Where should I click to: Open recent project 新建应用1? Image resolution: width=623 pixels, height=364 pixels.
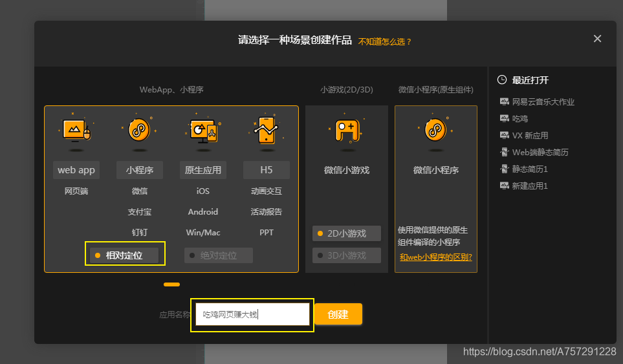pyautogui.click(x=530, y=186)
